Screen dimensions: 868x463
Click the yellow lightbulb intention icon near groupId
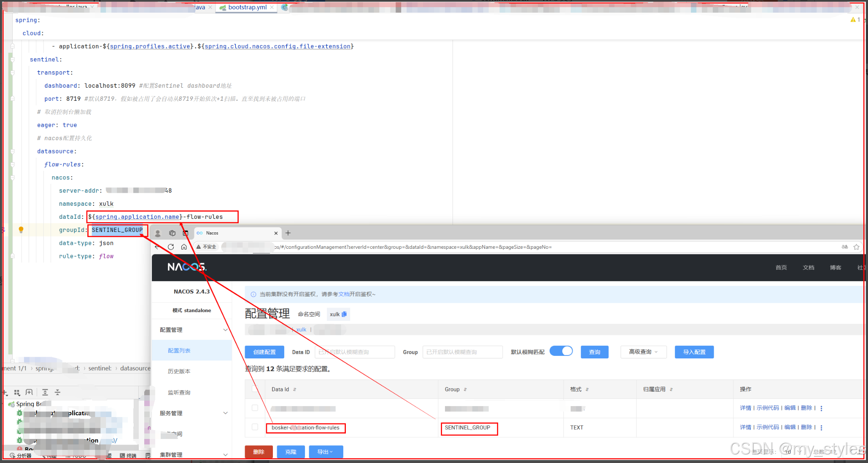tap(21, 230)
